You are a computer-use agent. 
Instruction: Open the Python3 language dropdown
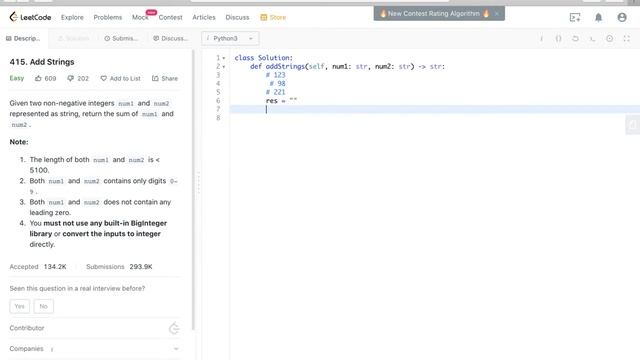tap(230, 38)
